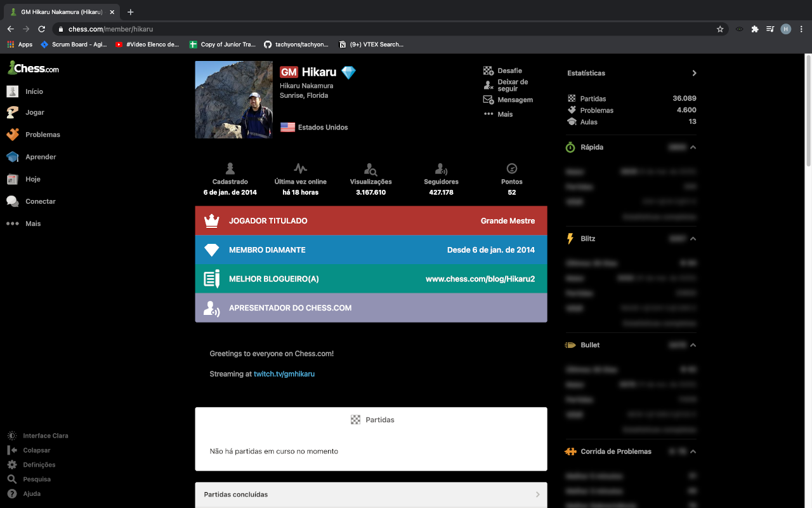Image resolution: width=812 pixels, height=508 pixels.
Task: Click the Corrida de Problemas puzzle icon
Action: (x=570, y=451)
